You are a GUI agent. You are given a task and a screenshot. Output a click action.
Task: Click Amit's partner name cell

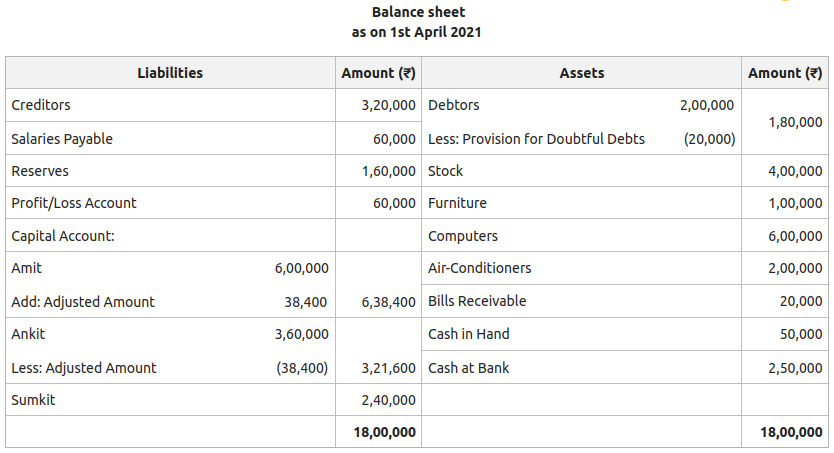pyautogui.click(x=27, y=268)
